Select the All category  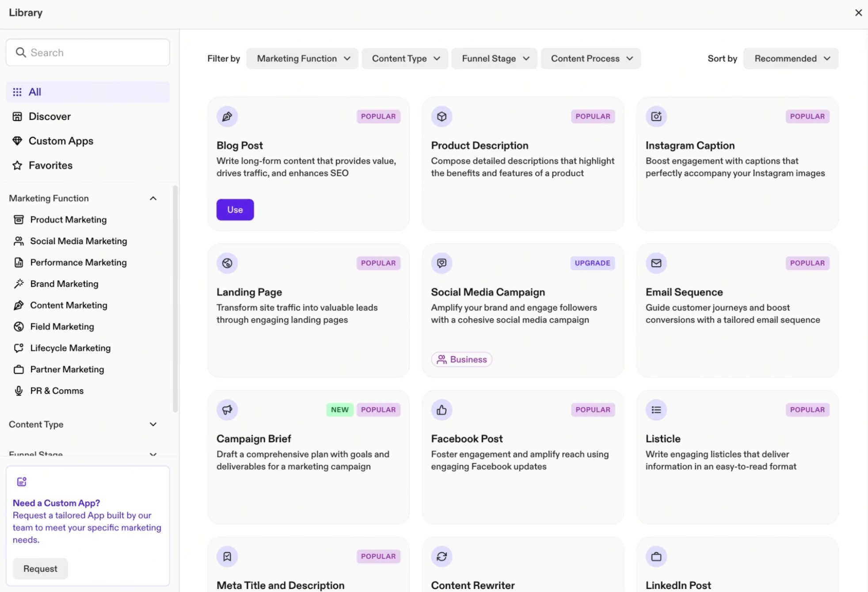coord(88,92)
